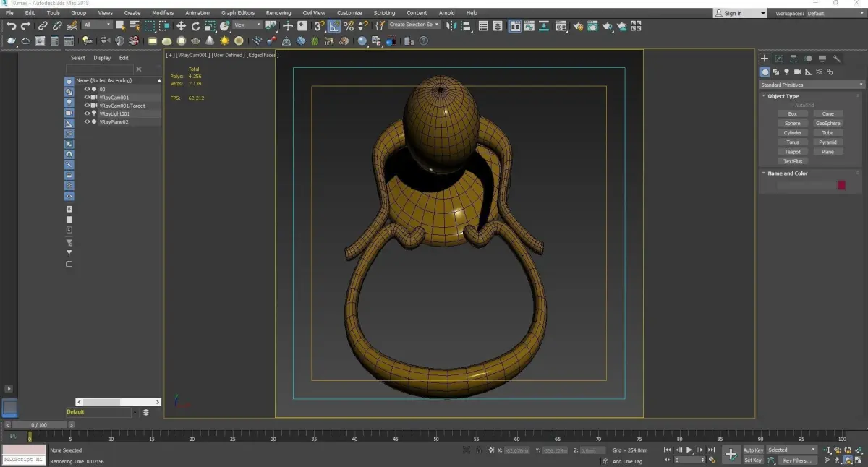Select the Move transform tool

point(181,26)
